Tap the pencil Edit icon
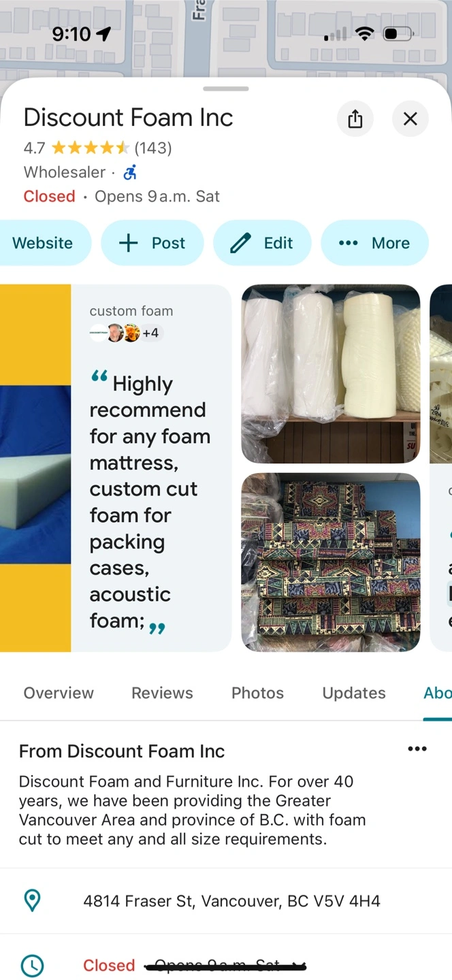 pos(240,243)
